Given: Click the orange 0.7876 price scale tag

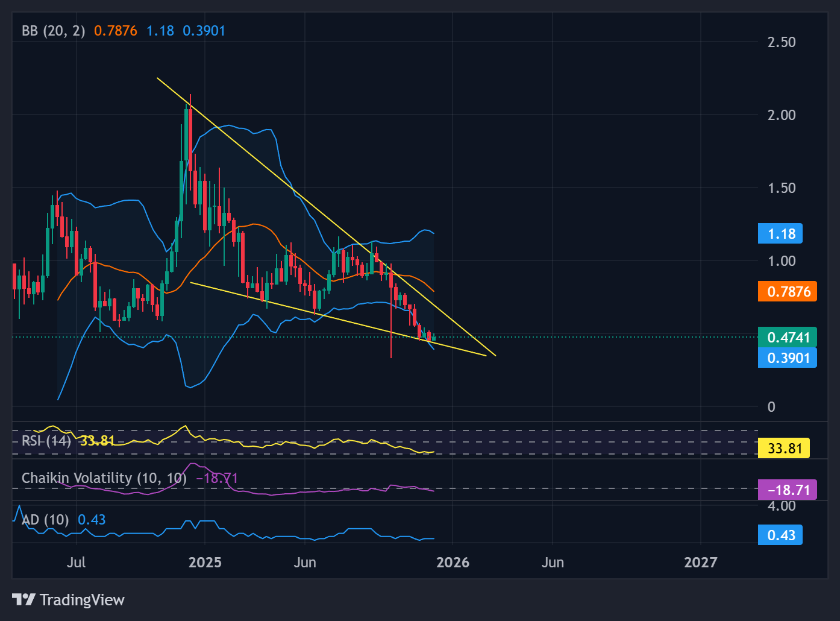Looking at the screenshot, I should point(788,292).
